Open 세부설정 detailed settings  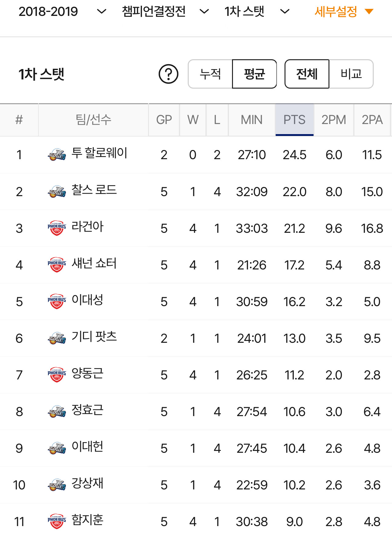(344, 12)
